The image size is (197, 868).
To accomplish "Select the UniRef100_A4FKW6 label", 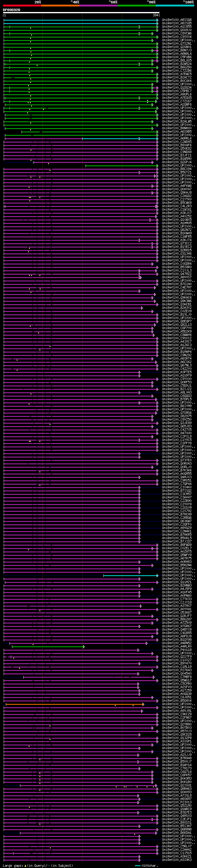I will point(176,186).
